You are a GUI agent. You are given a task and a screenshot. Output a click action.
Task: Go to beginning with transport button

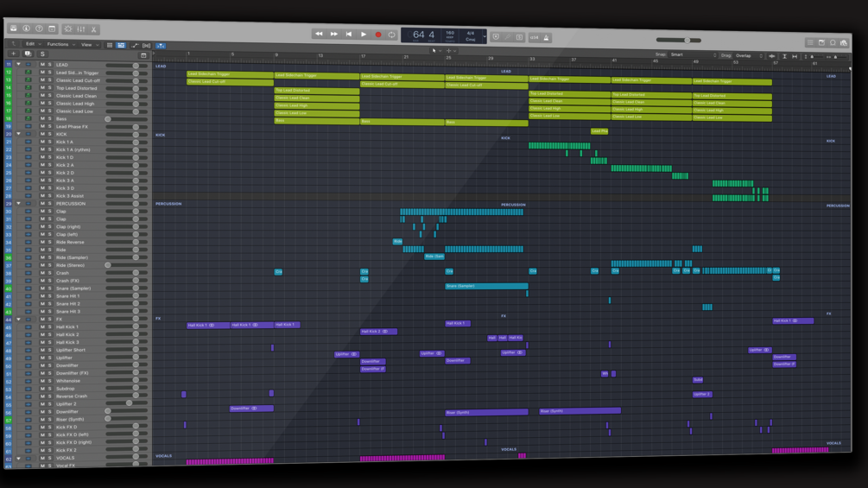349,35
